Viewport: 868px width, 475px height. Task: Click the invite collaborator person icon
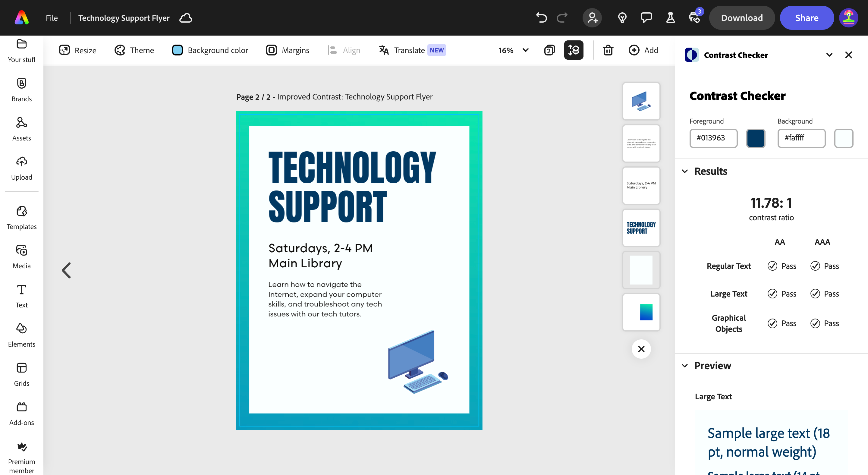click(x=592, y=17)
